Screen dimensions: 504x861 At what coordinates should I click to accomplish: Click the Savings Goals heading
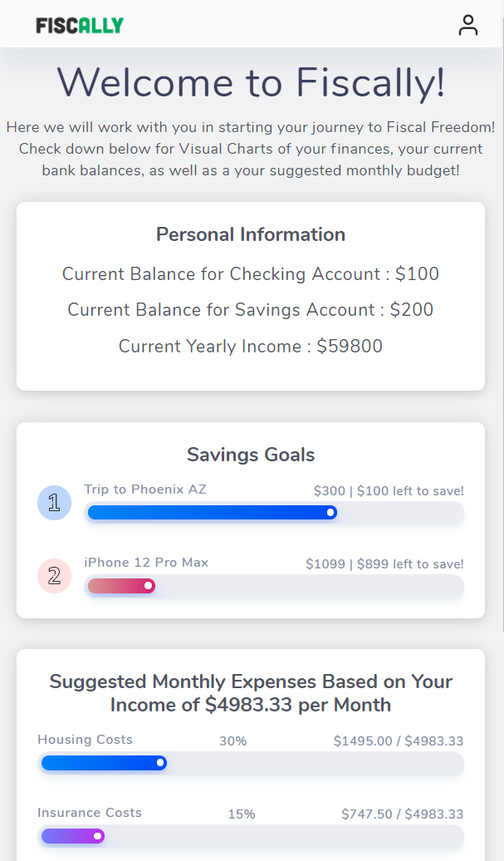coord(251,455)
